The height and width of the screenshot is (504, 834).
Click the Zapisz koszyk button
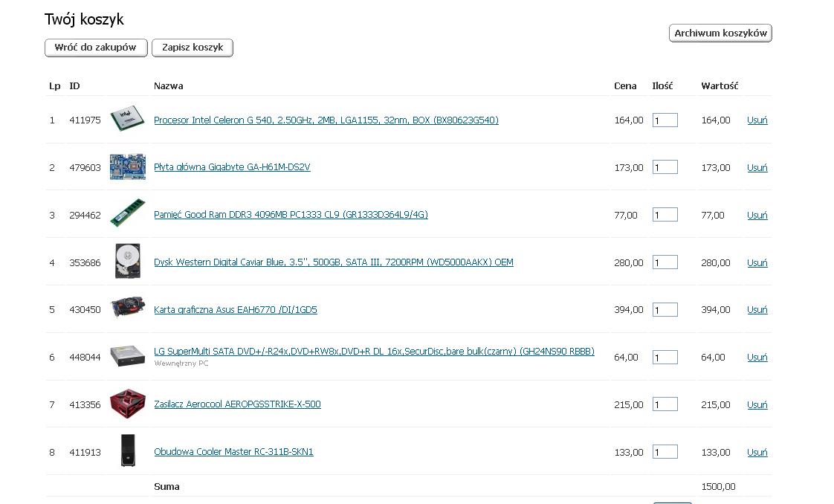(193, 48)
